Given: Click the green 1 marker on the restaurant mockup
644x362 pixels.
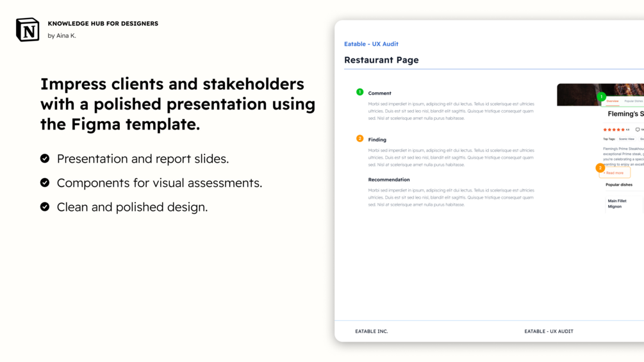Looking at the screenshot, I should pos(601,97).
